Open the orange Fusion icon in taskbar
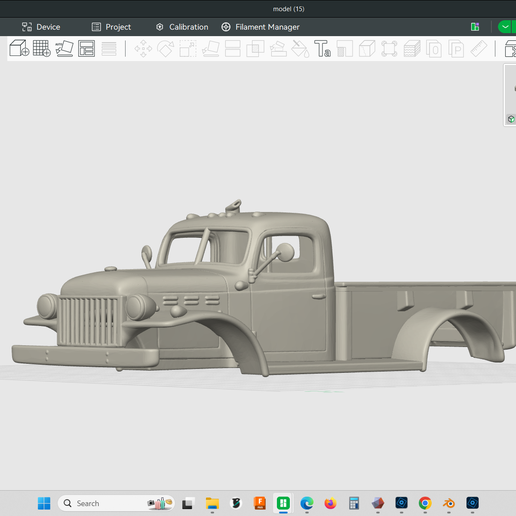 pyautogui.click(x=260, y=503)
